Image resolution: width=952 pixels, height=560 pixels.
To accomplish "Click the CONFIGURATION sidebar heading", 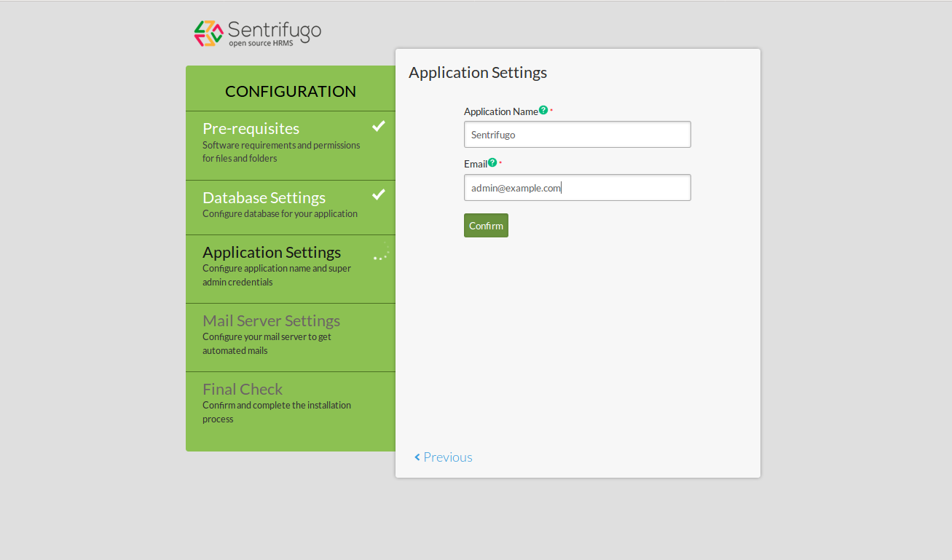I will [x=291, y=91].
